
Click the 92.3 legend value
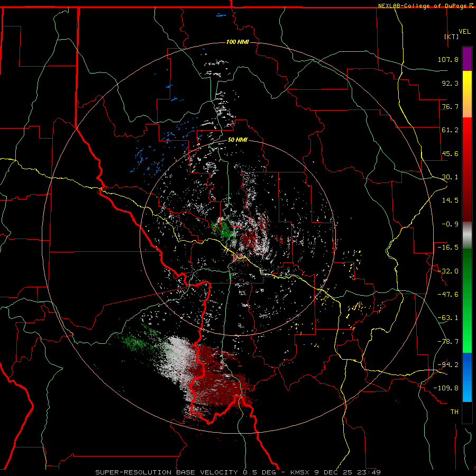pyautogui.click(x=450, y=83)
